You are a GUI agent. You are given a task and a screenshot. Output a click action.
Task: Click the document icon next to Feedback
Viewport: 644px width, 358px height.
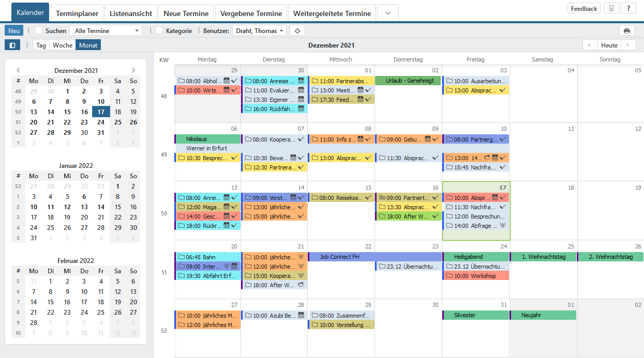click(x=611, y=8)
